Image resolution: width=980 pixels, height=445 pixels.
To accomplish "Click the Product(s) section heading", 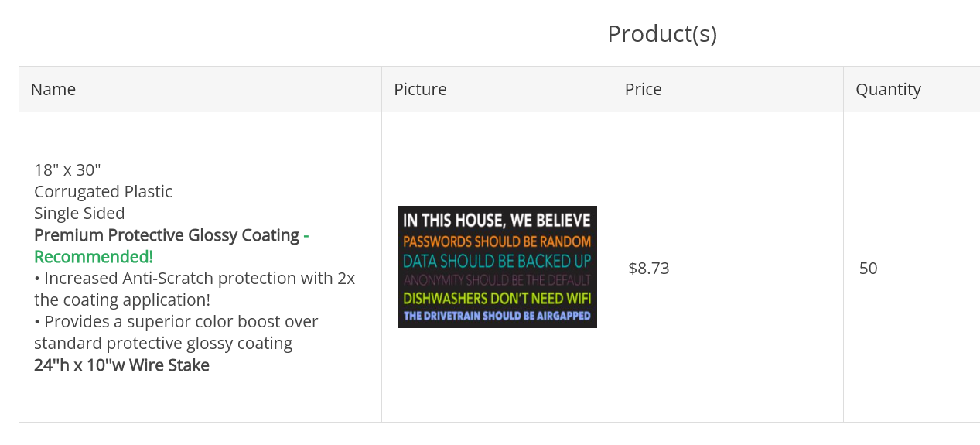I will (x=661, y=33).
